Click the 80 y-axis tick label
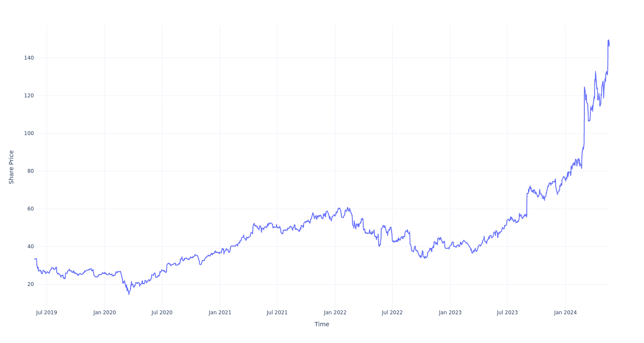This screenshot has height=343, width=644. pos(30,171)
